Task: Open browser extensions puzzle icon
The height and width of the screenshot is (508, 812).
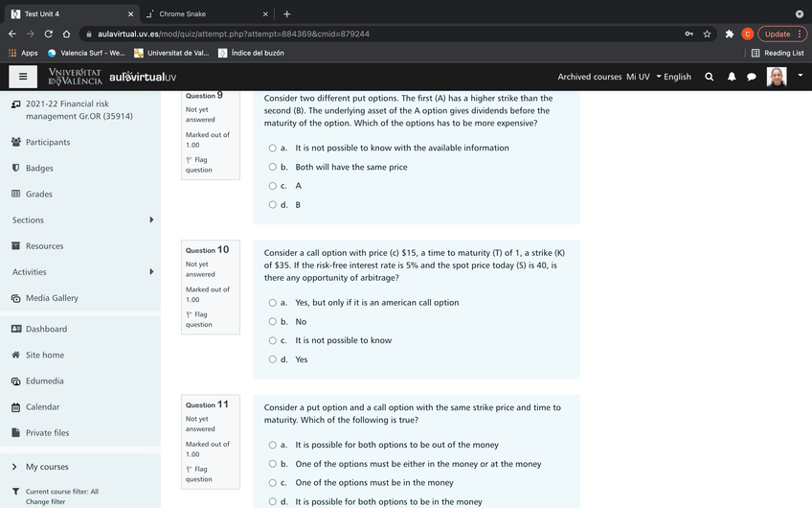Action: (730, 34)
